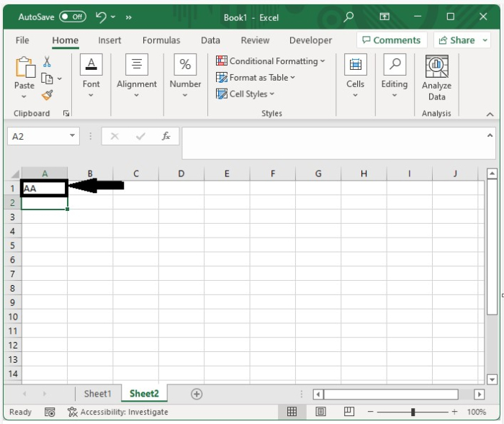Activate the Format Painter brush
This screenshot has height=424, width=504.
tap(48, 95)
